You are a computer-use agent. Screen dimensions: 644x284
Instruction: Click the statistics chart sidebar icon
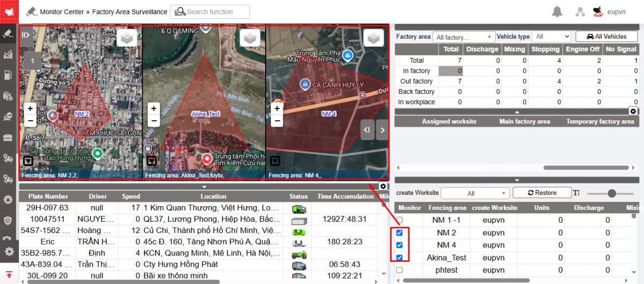tap(8, 54)
